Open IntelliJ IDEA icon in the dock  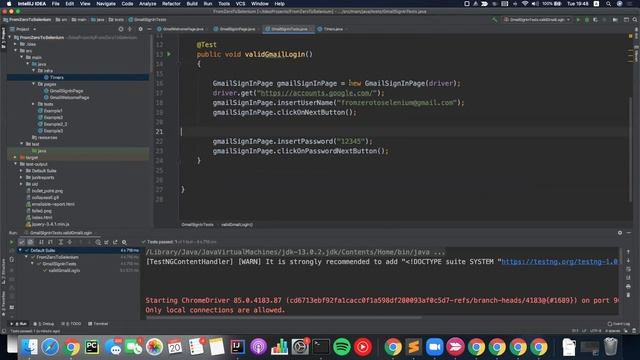point(238,347)
